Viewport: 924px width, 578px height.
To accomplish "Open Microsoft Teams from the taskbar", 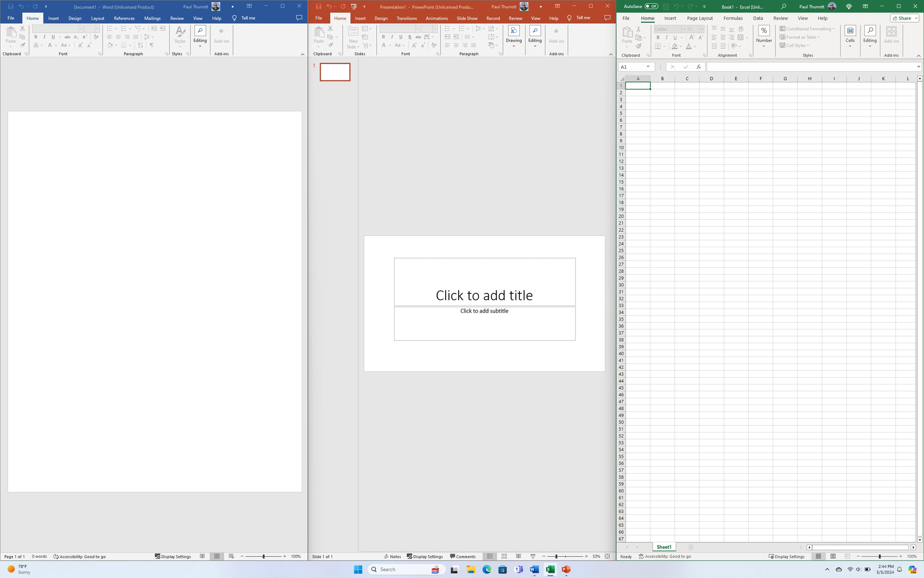I will point(518,569).
